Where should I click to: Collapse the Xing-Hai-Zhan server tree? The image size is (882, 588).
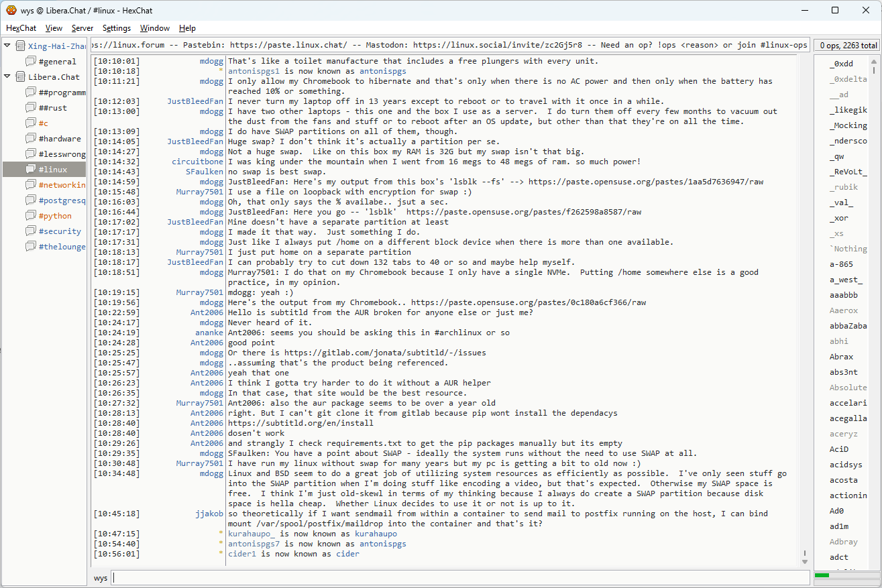(7, 46)
